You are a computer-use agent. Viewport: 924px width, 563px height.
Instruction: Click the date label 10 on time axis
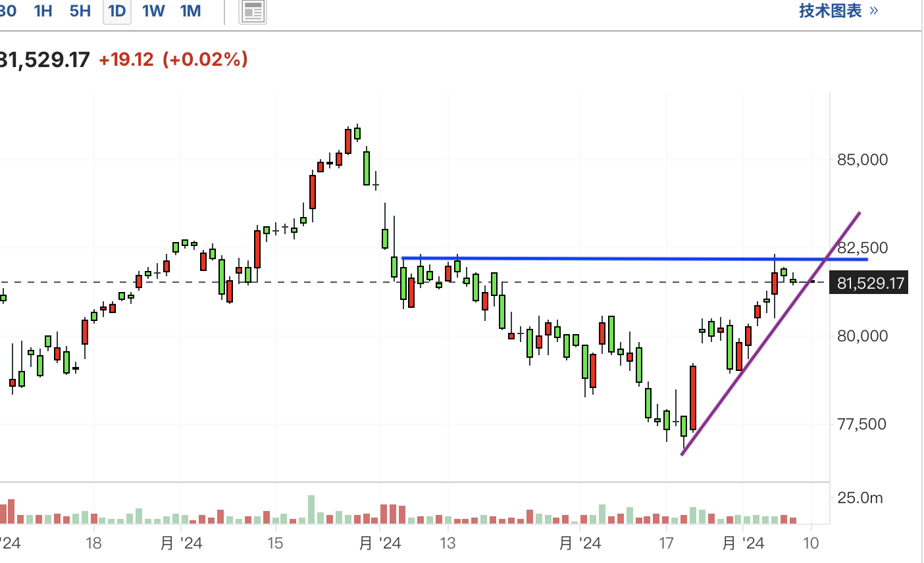pos(811,543)
